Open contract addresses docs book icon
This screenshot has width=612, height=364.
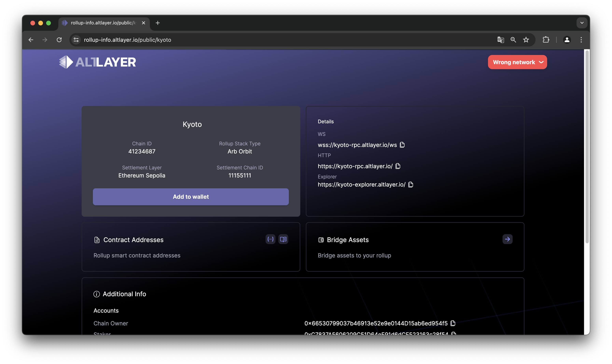tap(283, 239)
